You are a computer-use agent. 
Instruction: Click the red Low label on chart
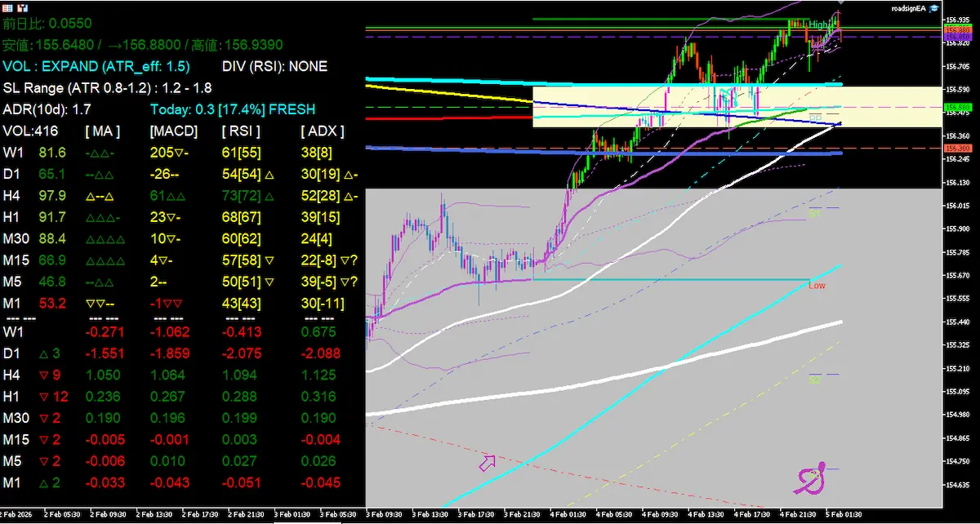(816, 286)
